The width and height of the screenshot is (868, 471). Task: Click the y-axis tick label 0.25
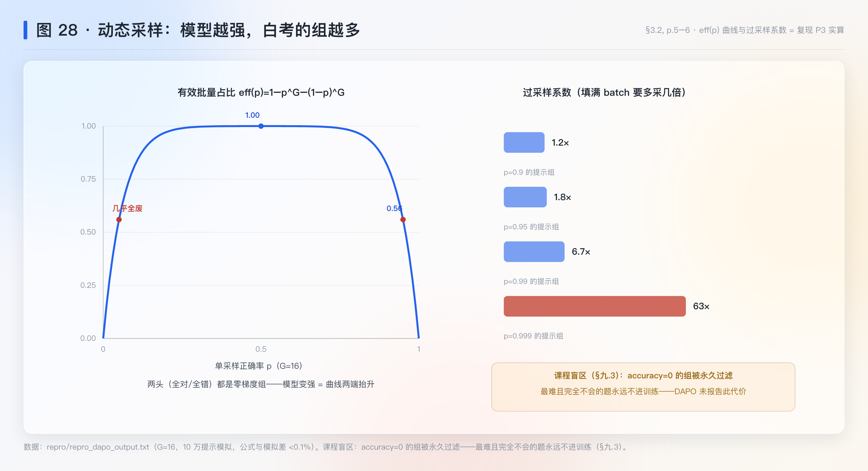(88, 285)
